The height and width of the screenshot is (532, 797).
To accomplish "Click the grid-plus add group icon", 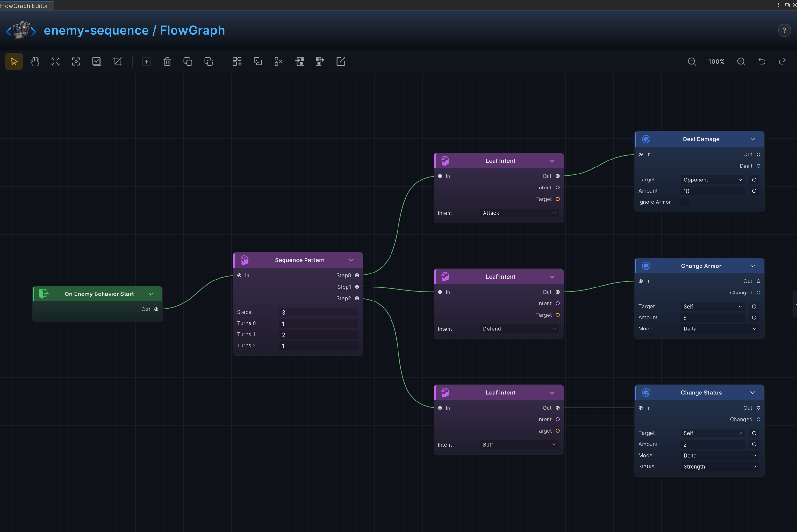I will pyautogui.click(x=237, y=61).
